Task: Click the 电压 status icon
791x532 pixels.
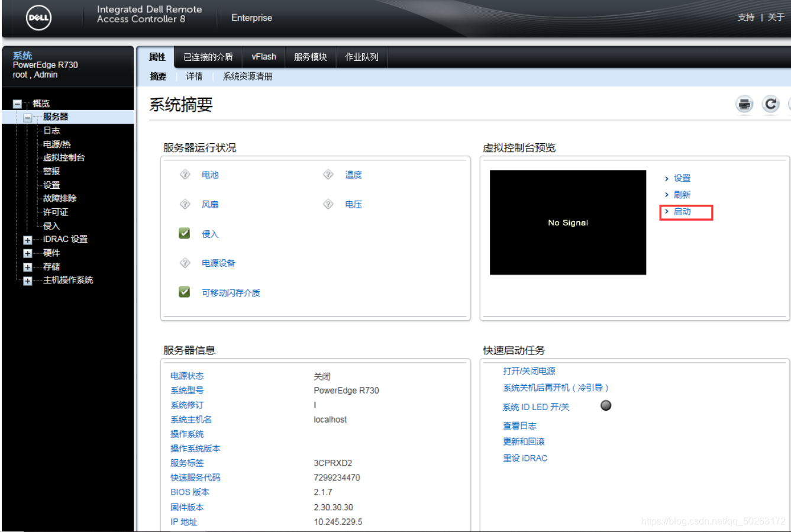Action: [x=328, y=204]
